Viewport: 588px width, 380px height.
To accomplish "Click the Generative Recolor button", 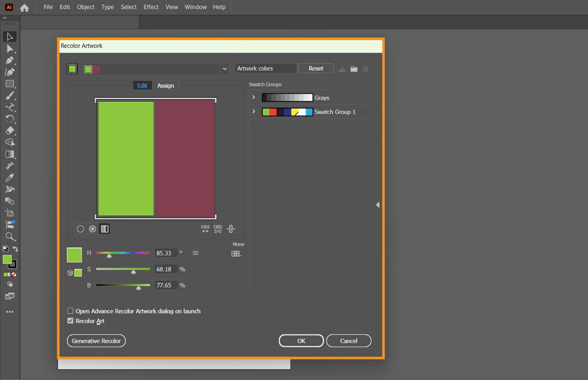I will (96, 340).
